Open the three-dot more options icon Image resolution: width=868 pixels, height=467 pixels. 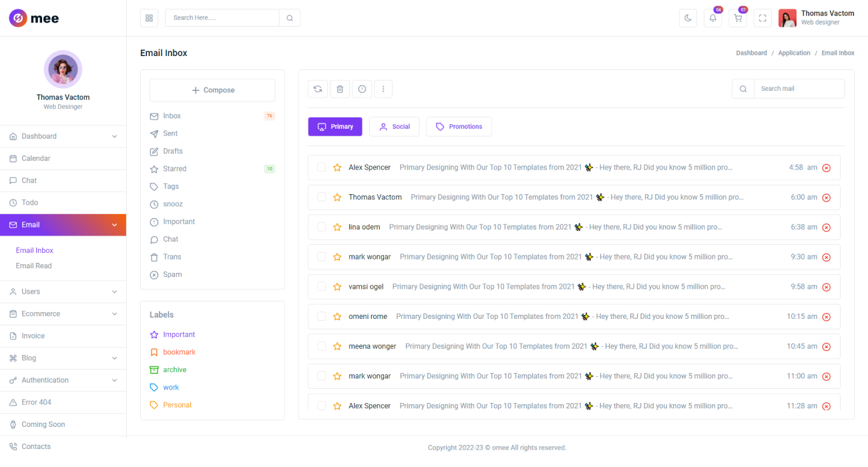383,88
